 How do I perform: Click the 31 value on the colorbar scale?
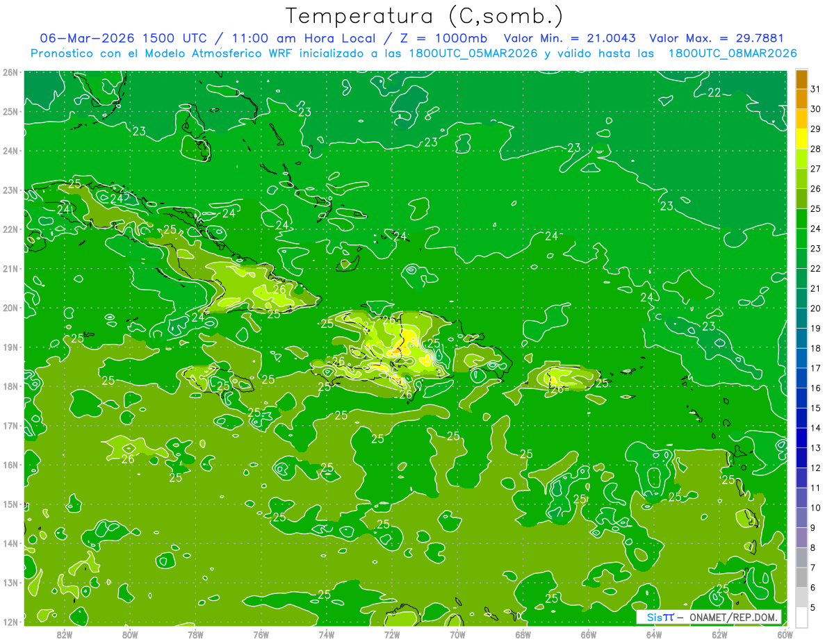point(816,89)
